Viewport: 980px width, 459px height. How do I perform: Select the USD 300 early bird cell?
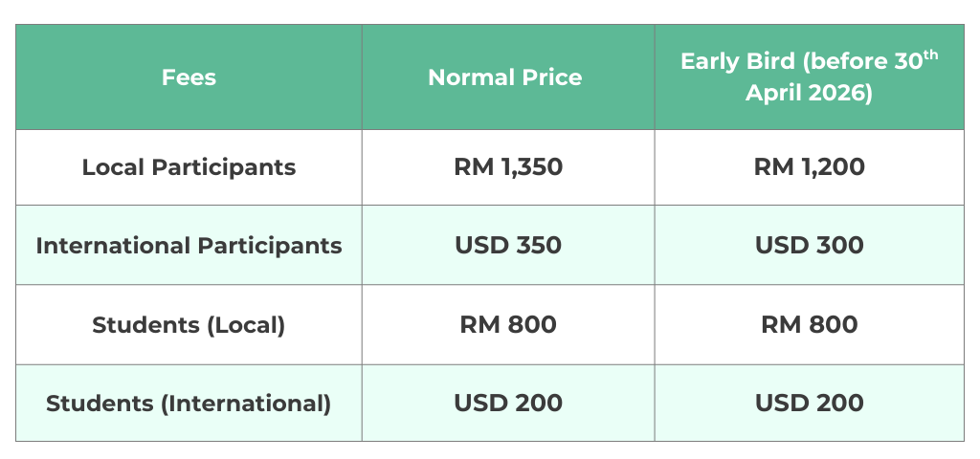point(809,246)
